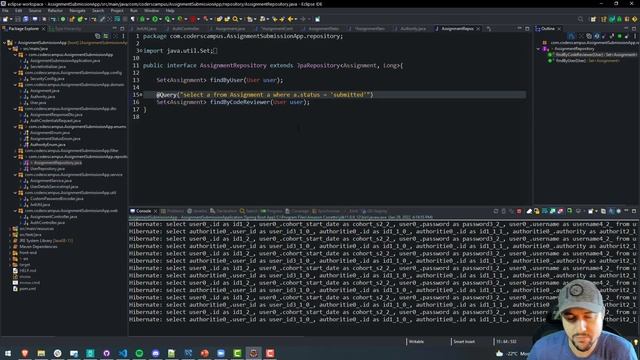Open the Debug button dropdown arrow
The height and width of the screenshot is (360, 640).
tap(147, 19)
